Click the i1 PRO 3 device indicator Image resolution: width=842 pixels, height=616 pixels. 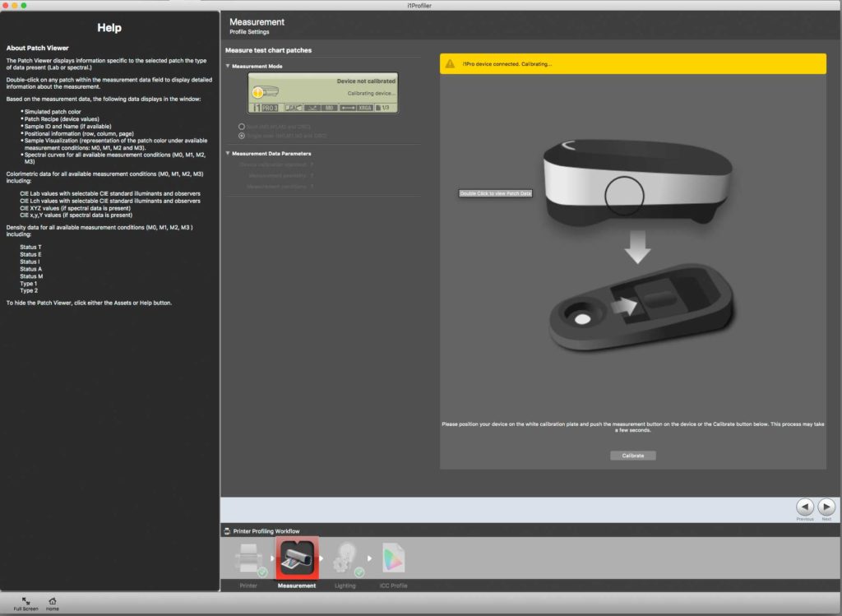266,108
